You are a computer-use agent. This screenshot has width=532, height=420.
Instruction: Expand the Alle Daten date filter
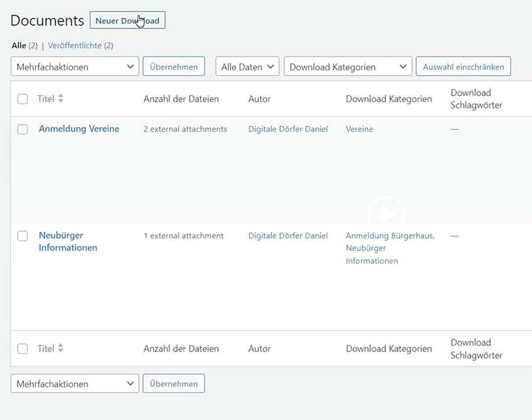247,67
